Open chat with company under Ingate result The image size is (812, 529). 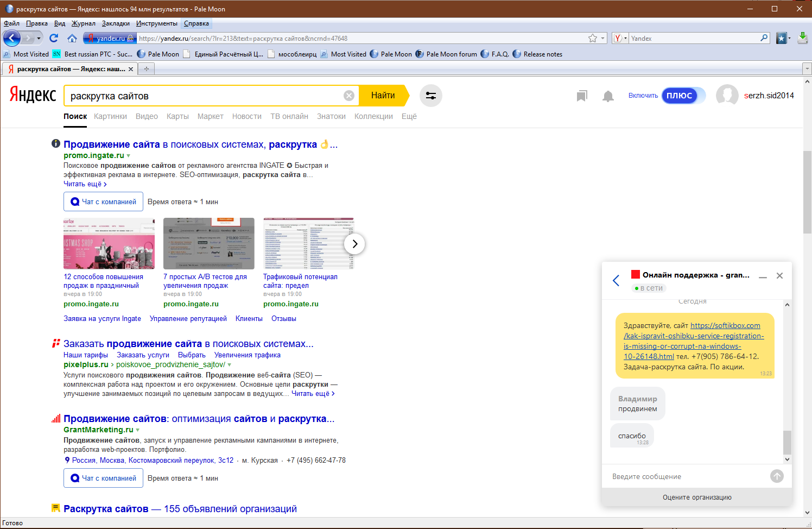(104, 201)
